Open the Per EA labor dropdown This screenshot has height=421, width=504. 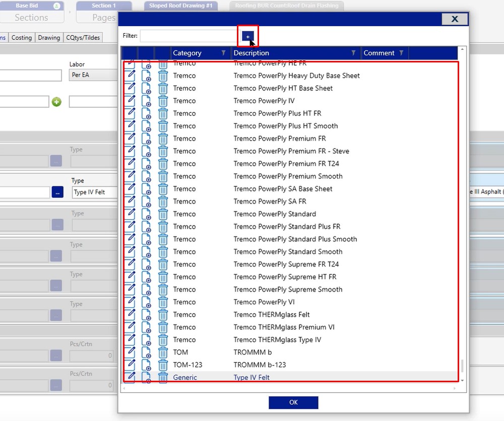point(93,75)
